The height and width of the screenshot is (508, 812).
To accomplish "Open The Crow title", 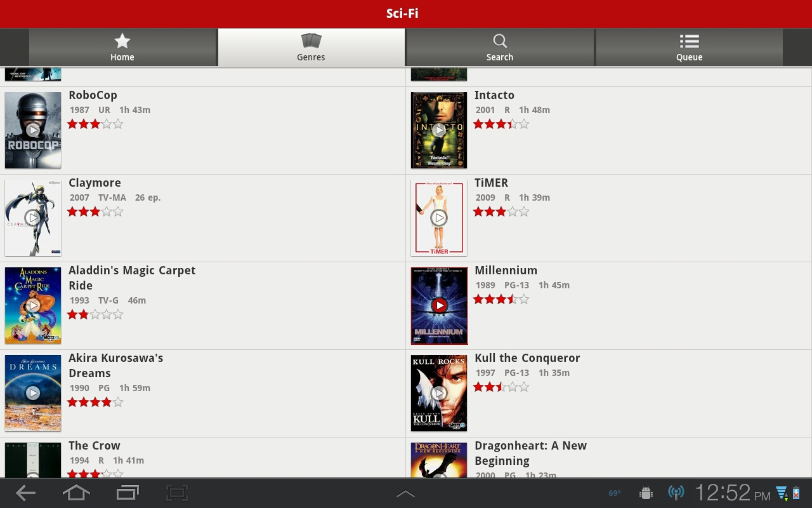I will (x=94, y=446).
